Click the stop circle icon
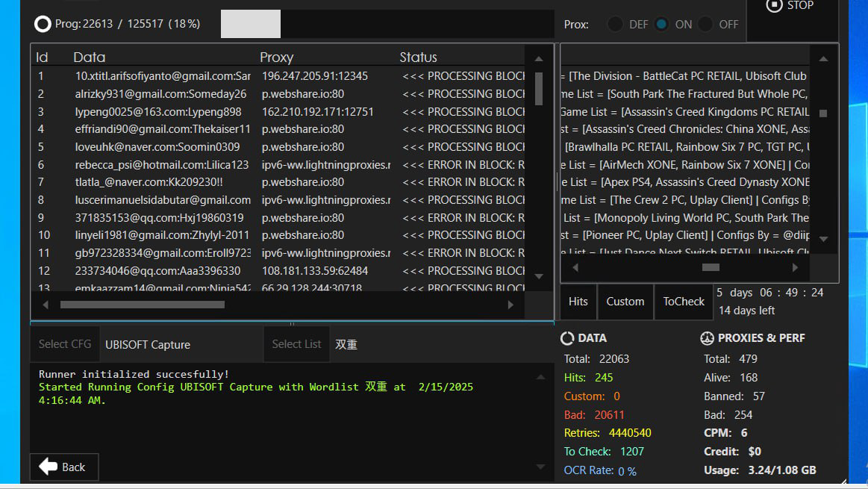 pos(774,5)
